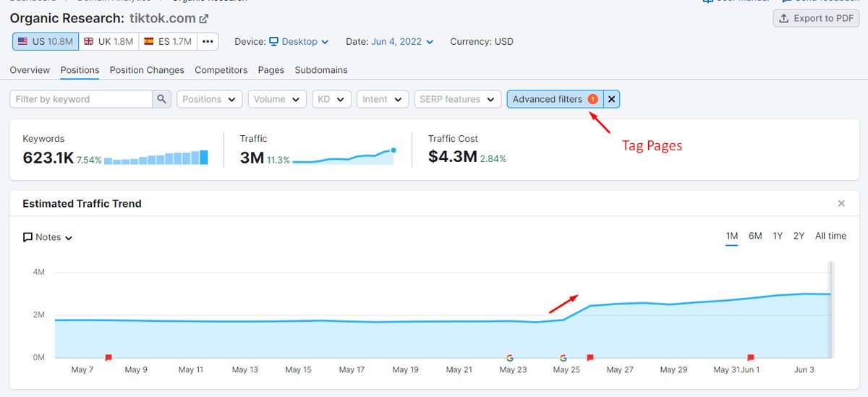Close the Estimated Traffic Trend panel
The width and height of the screenshot is (868, 397).
(841, 204)
